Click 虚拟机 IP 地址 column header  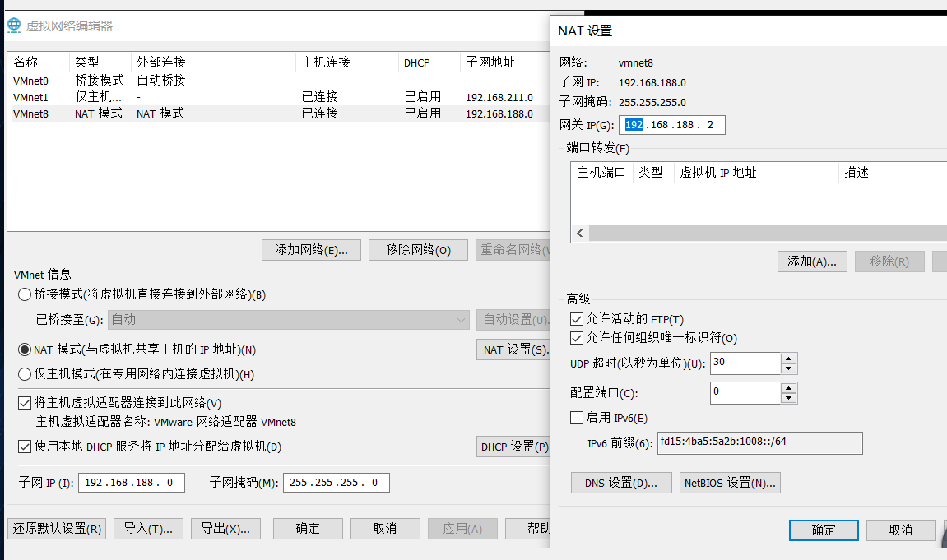click(757, 173)
